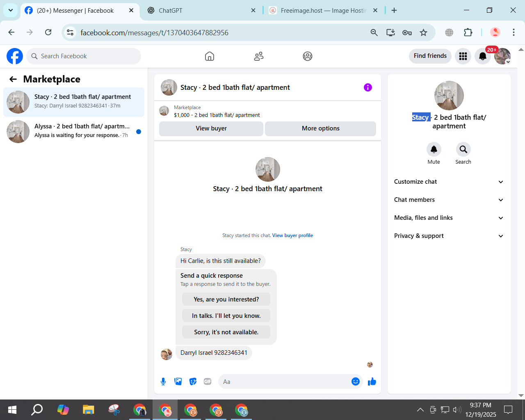
Task: Open Alyssa conversation in list
Action: pos(74,132)
